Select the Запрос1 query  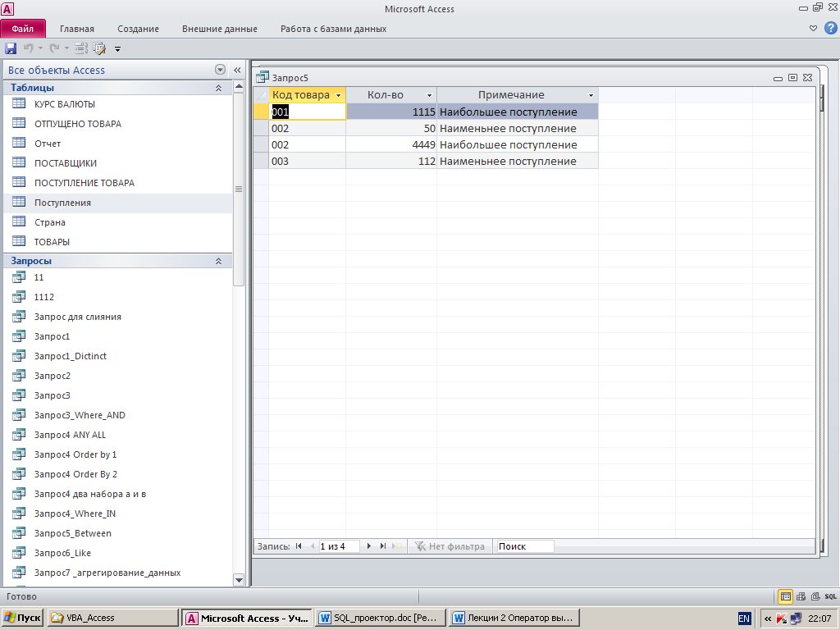(x=118, y=336)
